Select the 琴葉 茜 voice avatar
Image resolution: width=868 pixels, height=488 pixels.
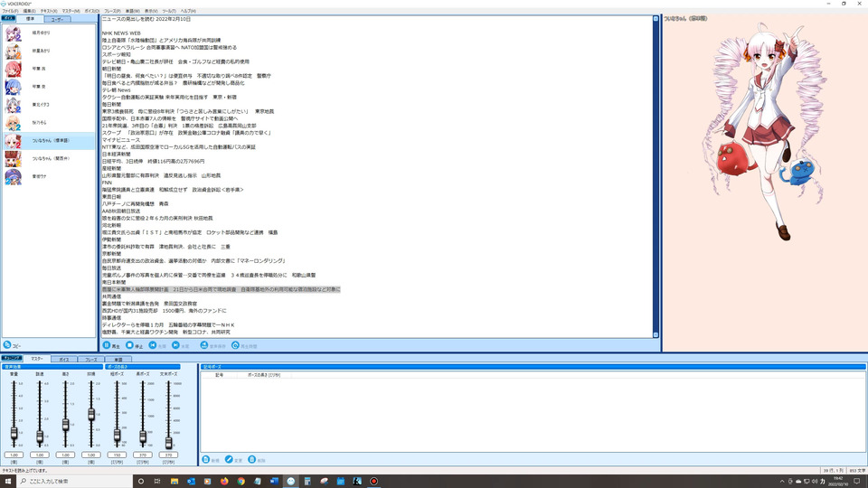[x=14, y=70]
